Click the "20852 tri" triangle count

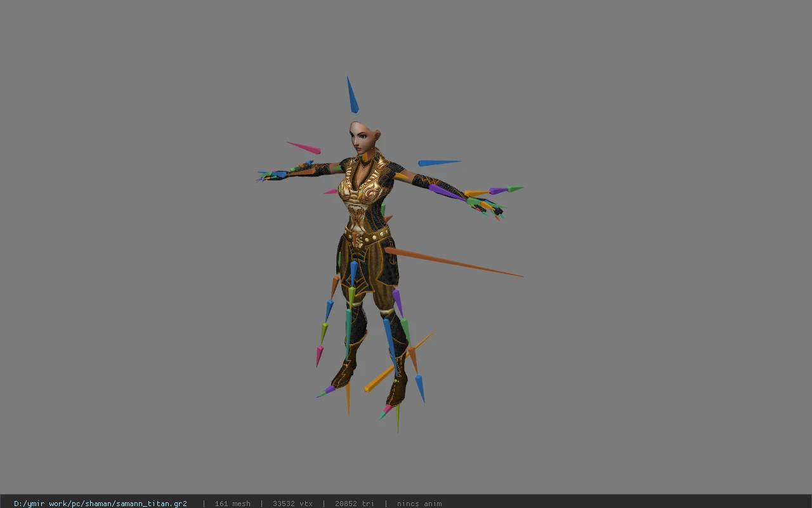tap(354, 504)
